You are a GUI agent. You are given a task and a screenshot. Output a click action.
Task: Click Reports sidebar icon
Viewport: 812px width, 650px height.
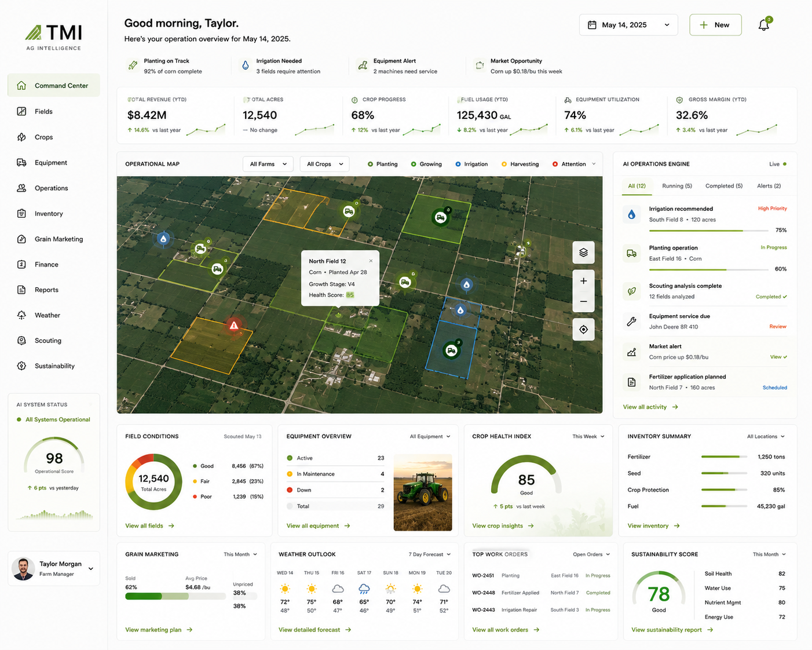tap(21, 290)
